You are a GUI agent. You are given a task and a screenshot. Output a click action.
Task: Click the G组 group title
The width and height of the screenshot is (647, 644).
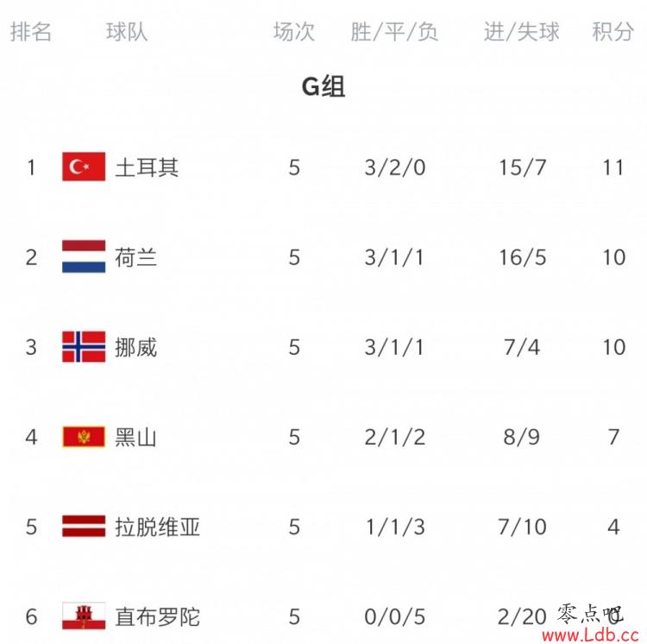[323, 86]
